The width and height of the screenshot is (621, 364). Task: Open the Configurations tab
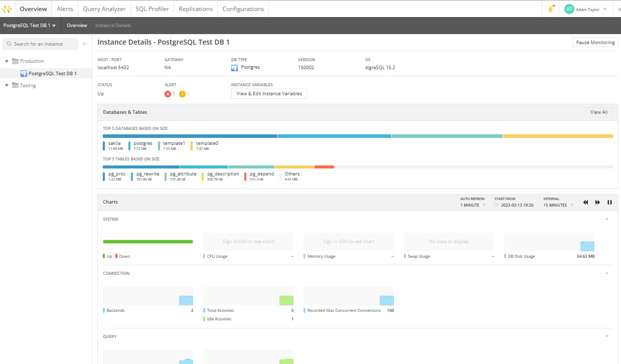pyautogui.click(x=243, y=9)
